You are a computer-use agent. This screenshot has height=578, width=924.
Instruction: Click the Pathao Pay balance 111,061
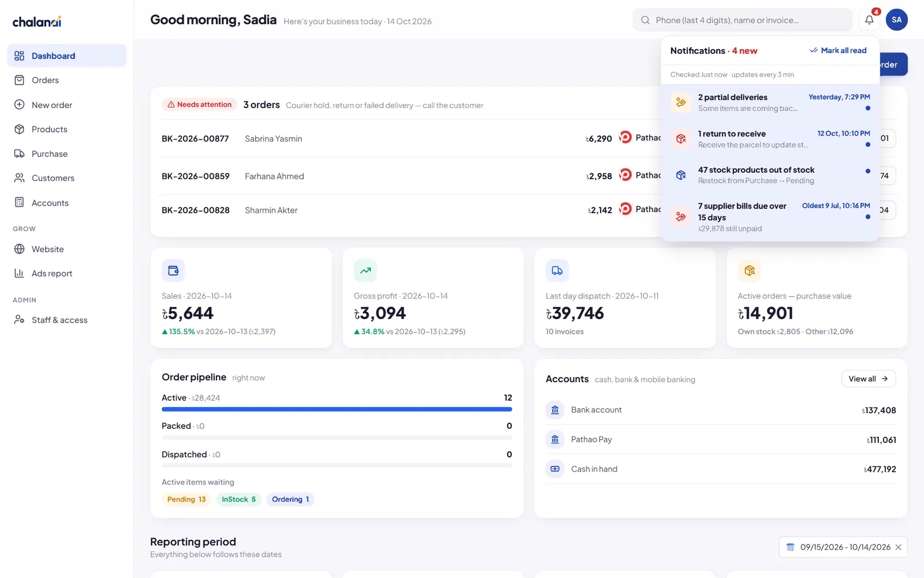click(x=881, y=440)
